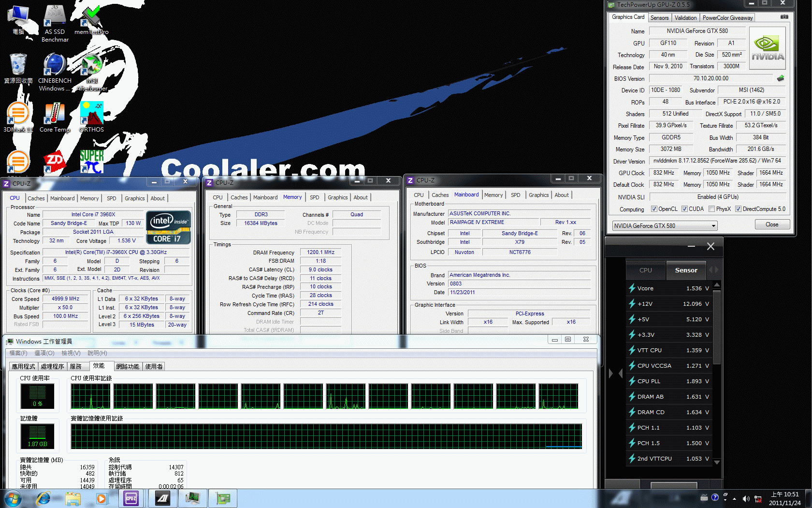This screenshot has width=812, height=508.
Task: Click the keyboard IME tray icon
Action: (x=704, y=497)
